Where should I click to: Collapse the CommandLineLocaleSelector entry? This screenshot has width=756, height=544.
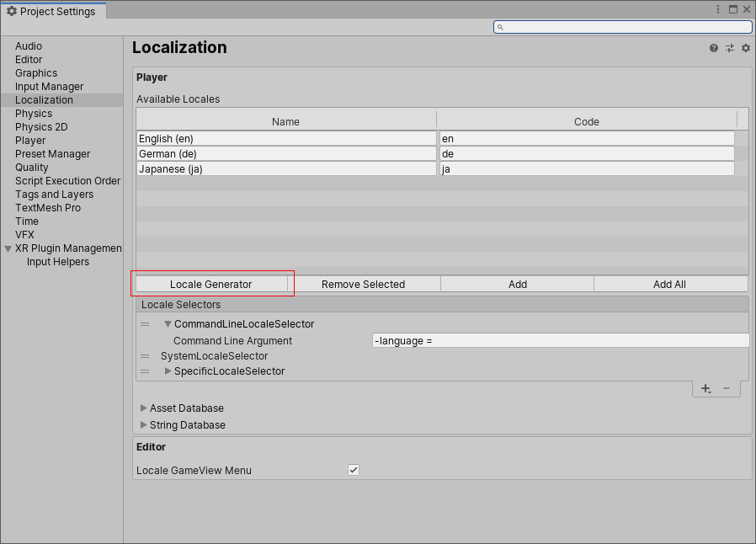168,323
